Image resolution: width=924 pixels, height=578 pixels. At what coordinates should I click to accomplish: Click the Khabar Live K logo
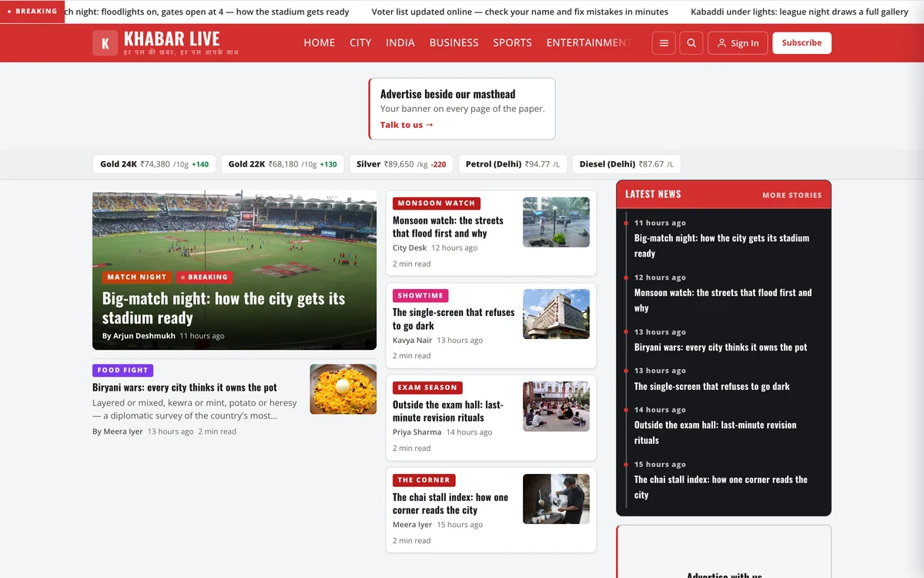105,43
